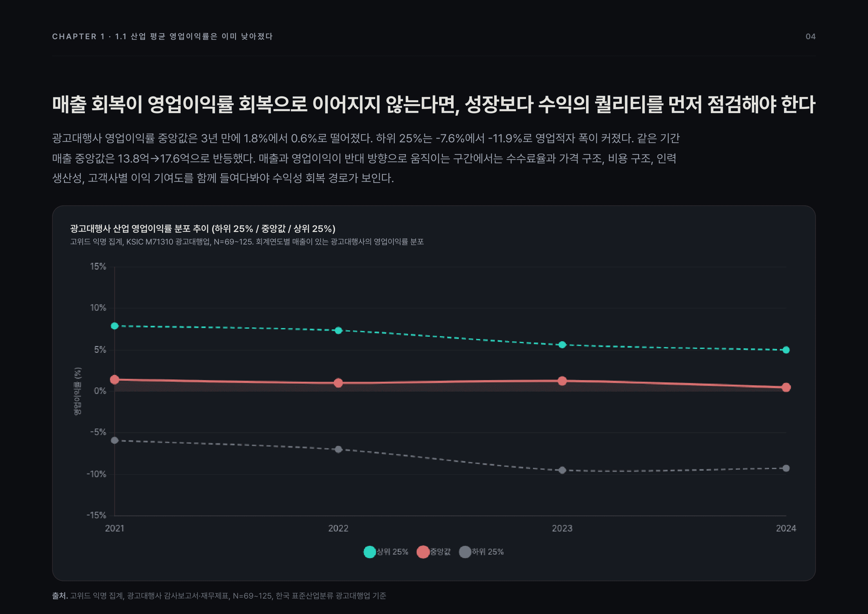Select the 2023 하위 25% gray data point

click(562, 470)
